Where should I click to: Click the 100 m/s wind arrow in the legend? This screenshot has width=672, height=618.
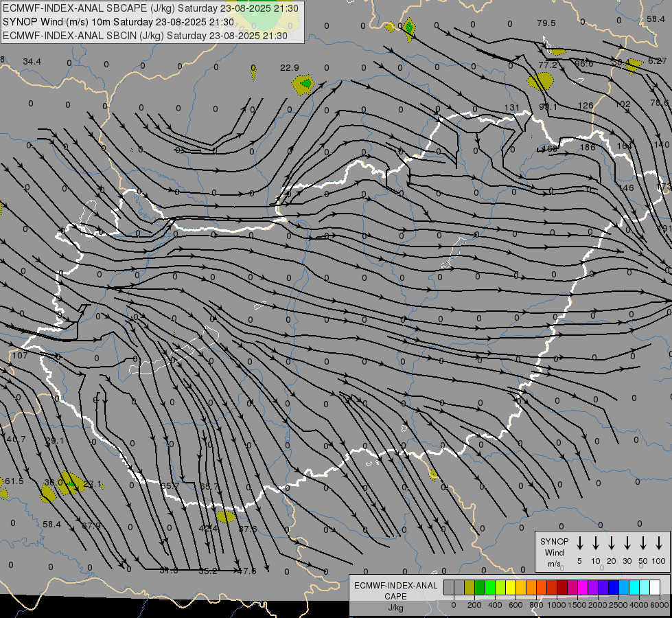pyautogui.click(x=659, y=542)
